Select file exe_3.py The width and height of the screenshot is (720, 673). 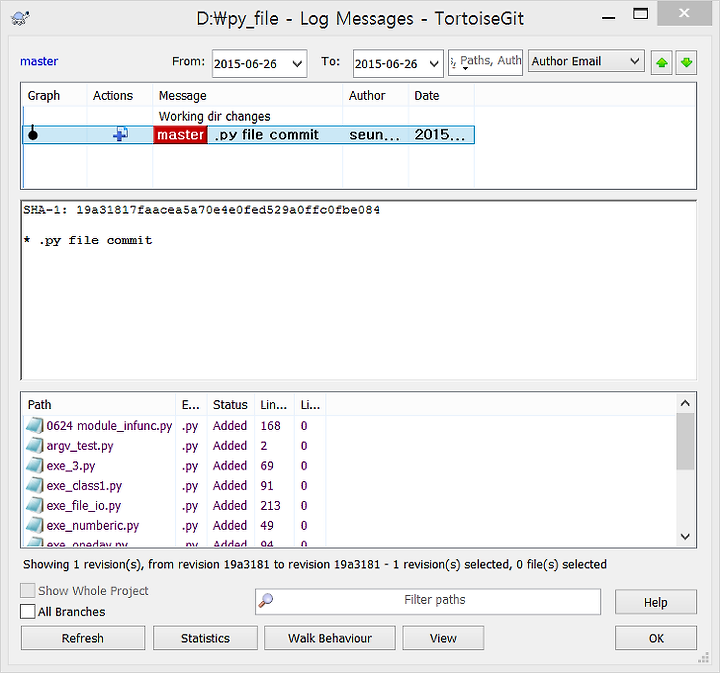[71, 465]
